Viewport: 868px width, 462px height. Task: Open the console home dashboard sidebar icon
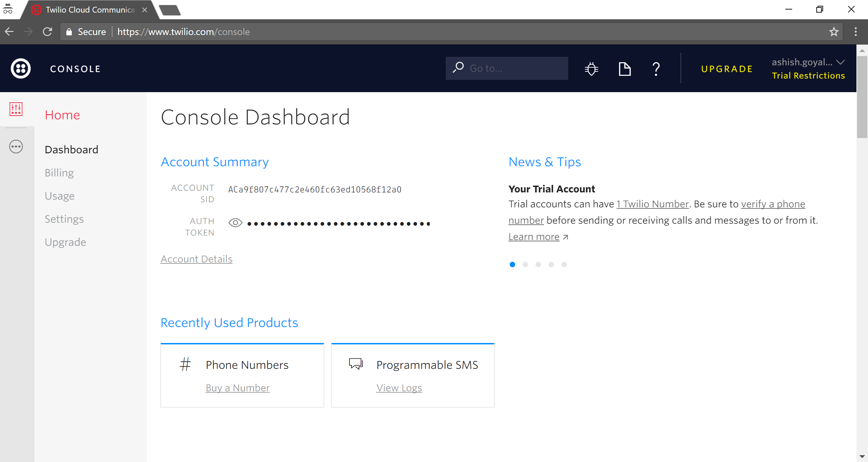(x=16, y=109)
